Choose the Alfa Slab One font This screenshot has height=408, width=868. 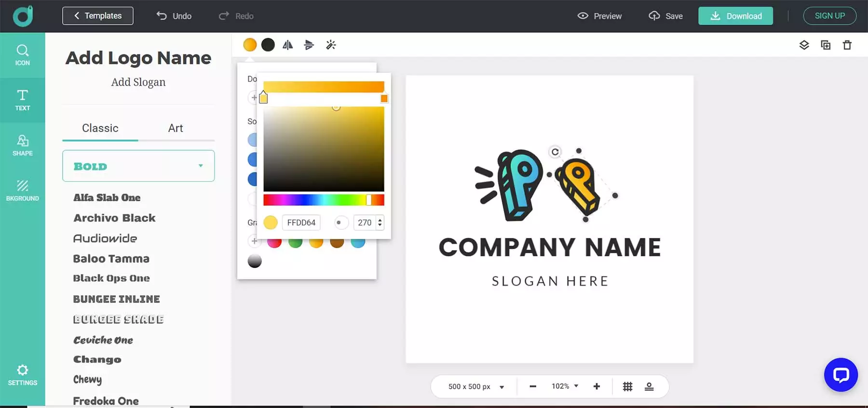[x=107, y=197]
